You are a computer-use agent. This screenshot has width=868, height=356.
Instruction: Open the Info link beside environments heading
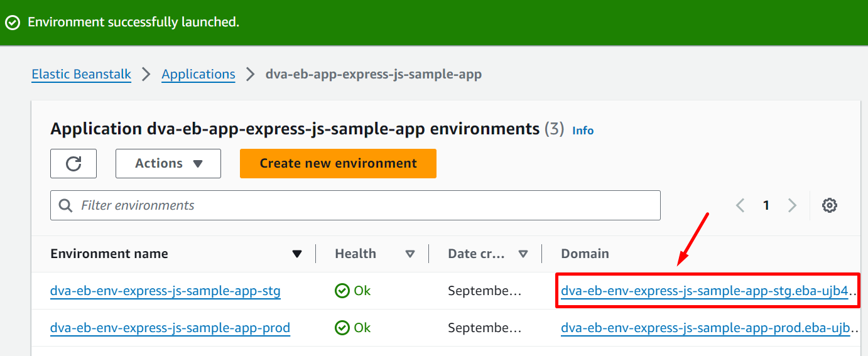tap(583, 131)
